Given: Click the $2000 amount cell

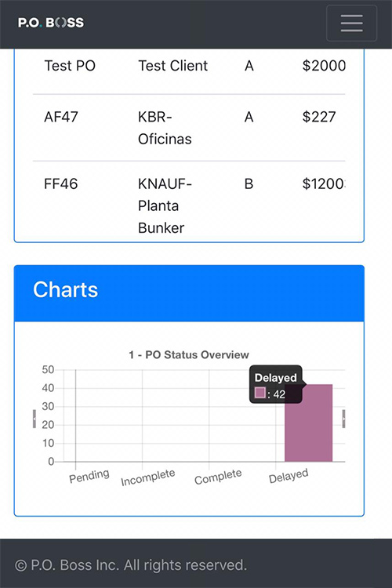Looking at the screenshot, I should (324, 66).
